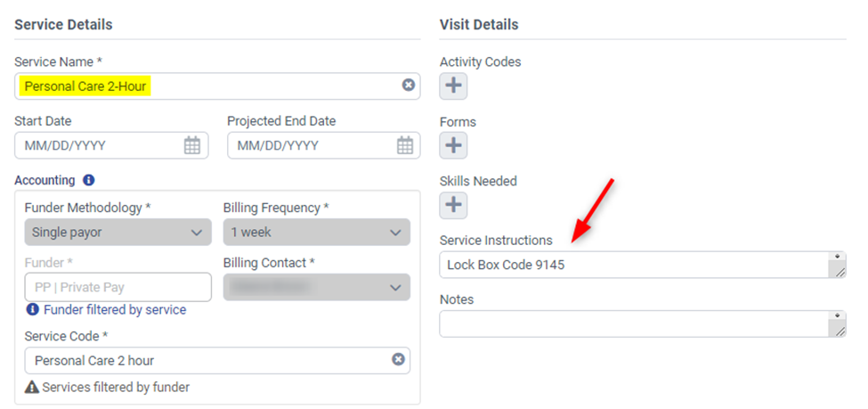Screen dimensions: 868x409
Task: Clear the Service Code with X icon
Action: point(398,360)
